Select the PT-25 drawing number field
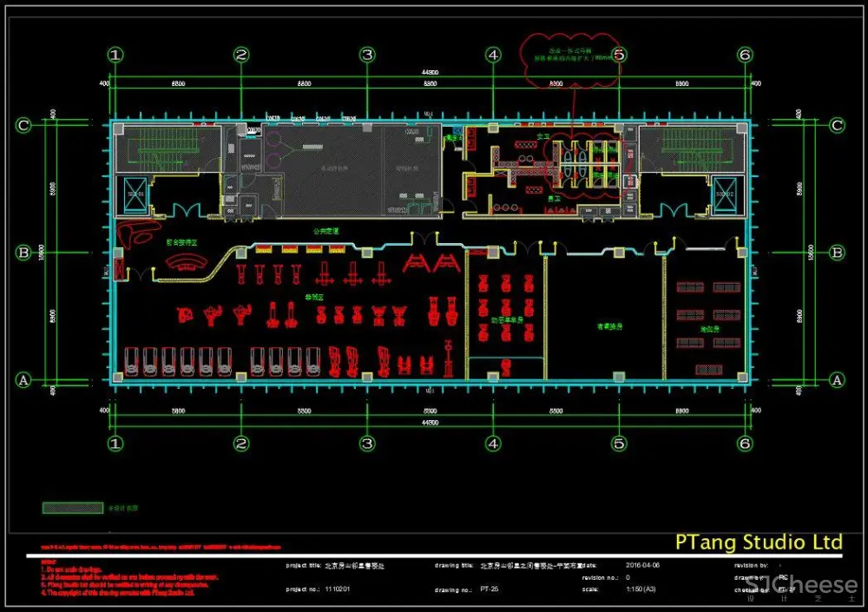Viewport: 868px width, 612px height. pos(490,589)
